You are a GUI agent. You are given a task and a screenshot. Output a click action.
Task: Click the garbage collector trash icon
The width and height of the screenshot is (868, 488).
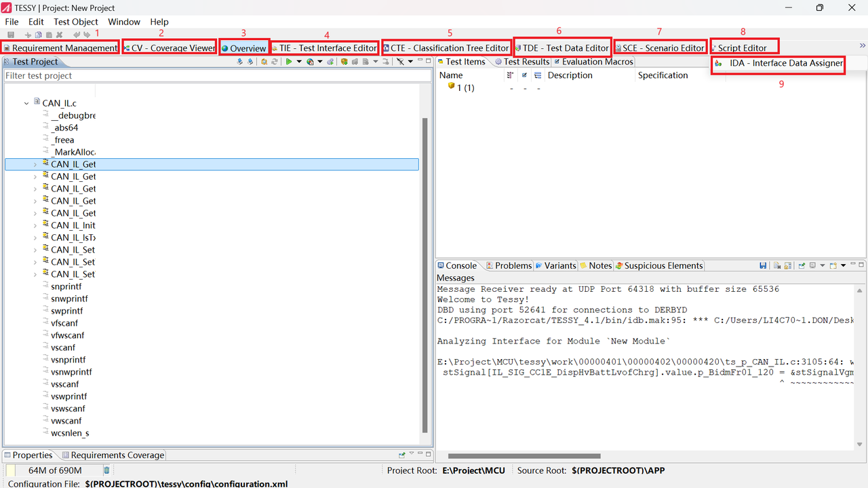(x=106, y=470)
